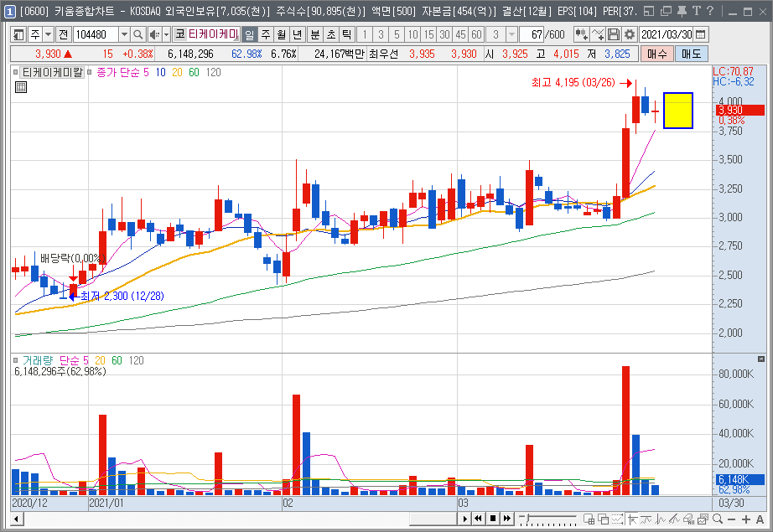Zoom in with the plus icon
Screen dimensions: 773x532
(746, 519)
